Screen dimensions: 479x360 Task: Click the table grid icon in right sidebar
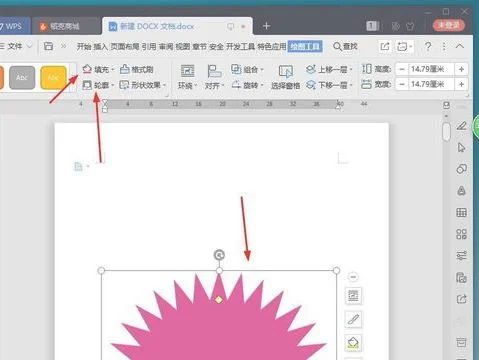(462, 212)
